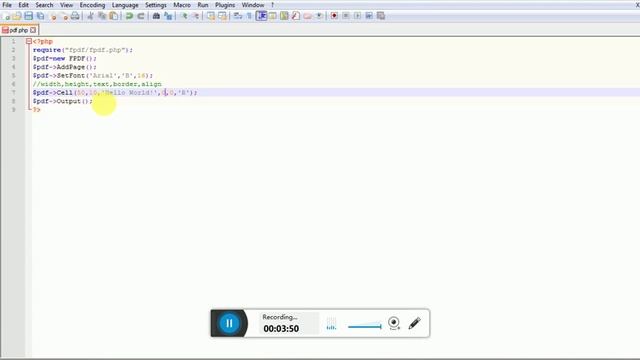Toggle synchronized vertical scrolling
Screen dimensions: 640x360
pos(211,16)
